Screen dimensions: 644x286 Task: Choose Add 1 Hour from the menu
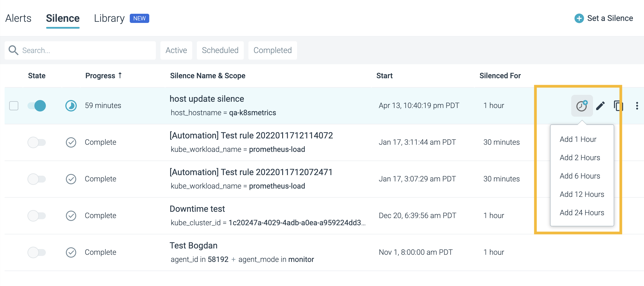[578, 139]
